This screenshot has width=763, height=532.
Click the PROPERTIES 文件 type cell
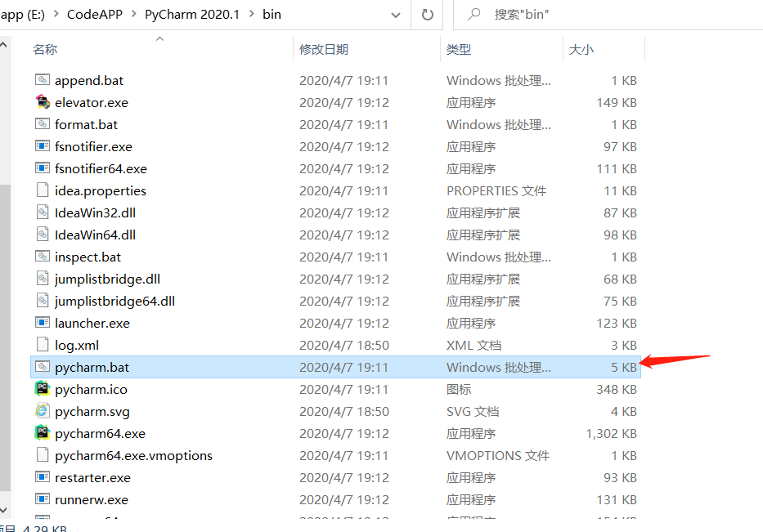pyautogui.click(x=496, y=190)
